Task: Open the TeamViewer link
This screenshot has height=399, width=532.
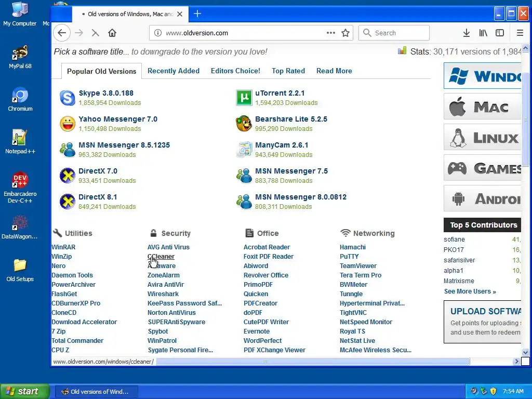Action: [358, 265]
